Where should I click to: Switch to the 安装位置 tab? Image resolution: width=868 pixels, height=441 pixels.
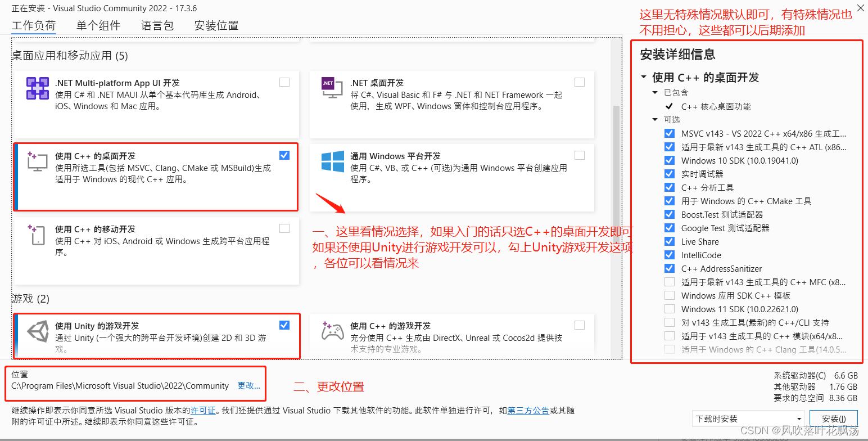[216, 26]
